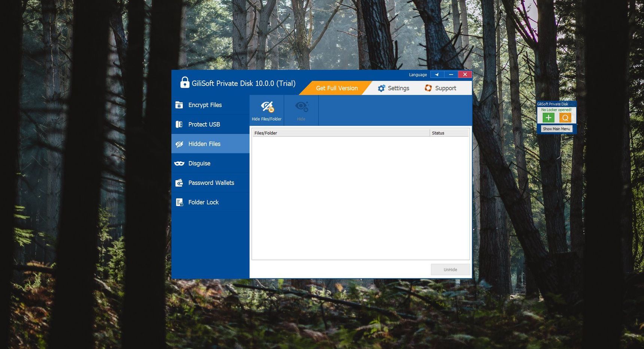Click Hide Files/Folder toolbar button
Image resolution: width=644 pixels, height=349 pixels.
(x=267, y=110)
